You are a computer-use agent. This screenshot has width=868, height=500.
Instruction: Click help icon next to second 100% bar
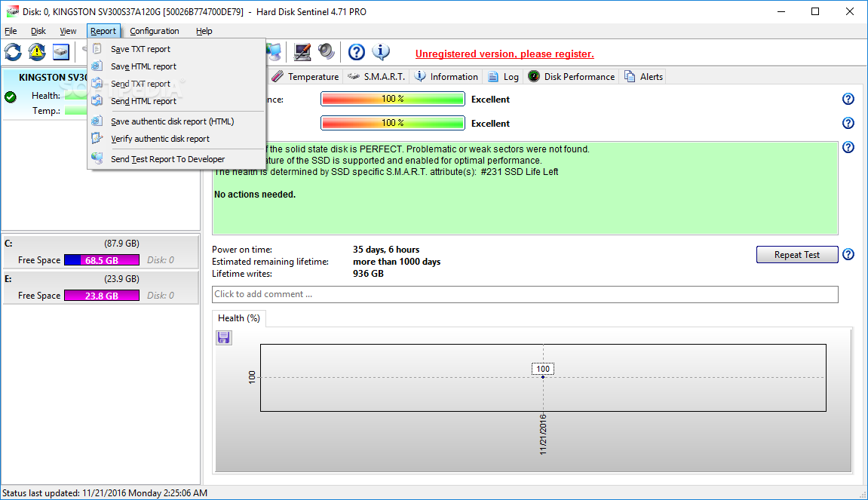tap(848, 123)
